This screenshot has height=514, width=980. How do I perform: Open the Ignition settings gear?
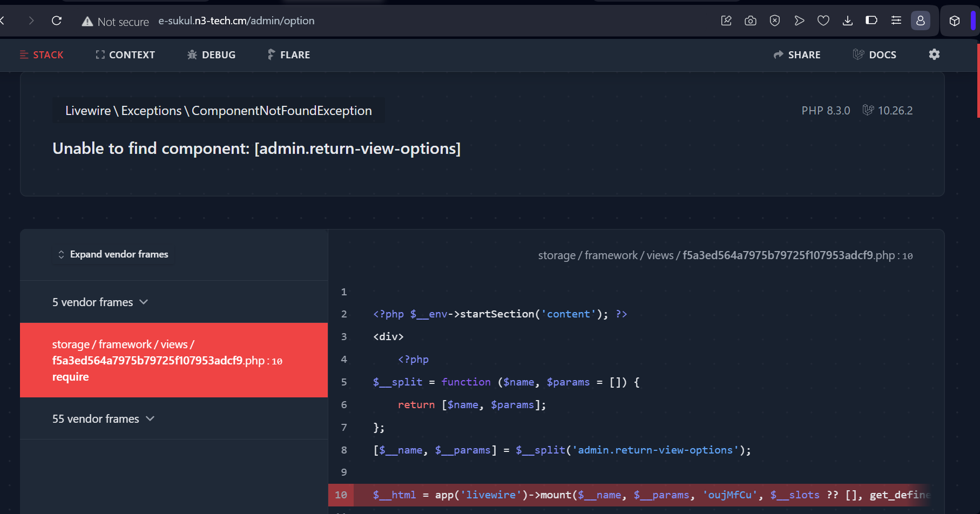934,55
